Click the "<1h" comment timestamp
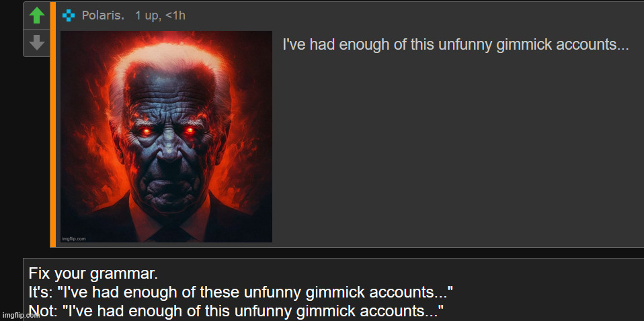644x321 pixels. (175, 15)
